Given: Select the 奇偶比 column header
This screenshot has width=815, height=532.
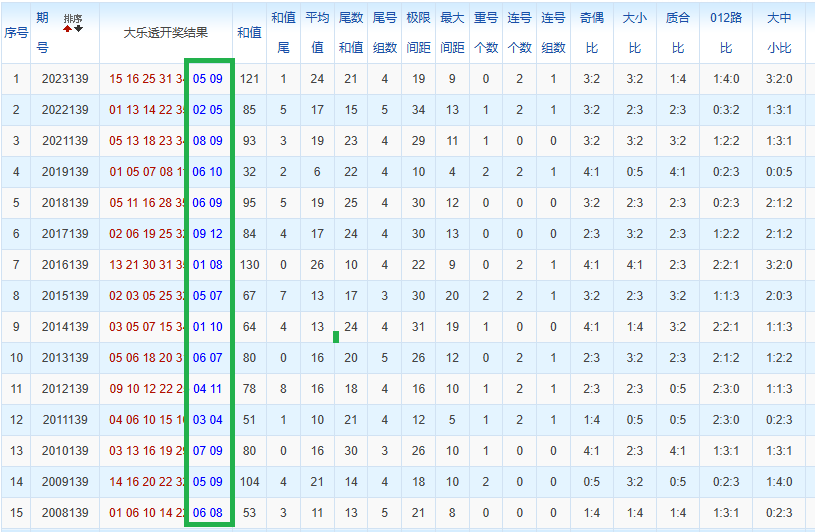Looking at the screenshot, I should point(592,33).
